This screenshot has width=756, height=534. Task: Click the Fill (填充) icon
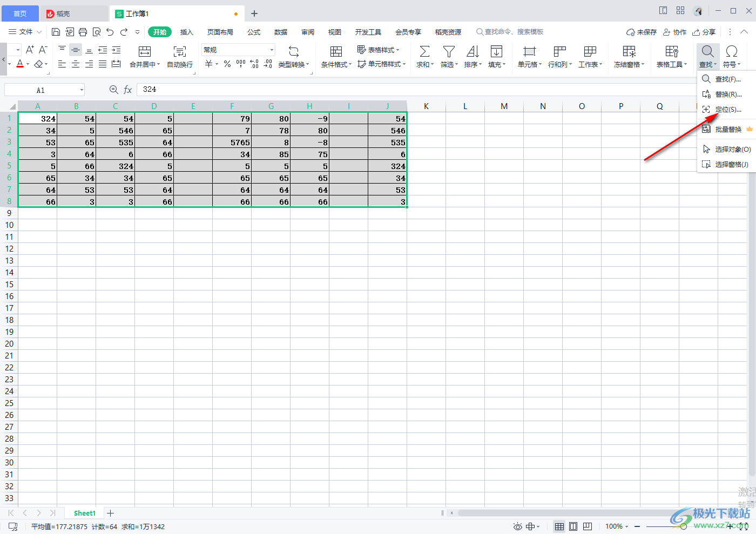tap(496, 51)
